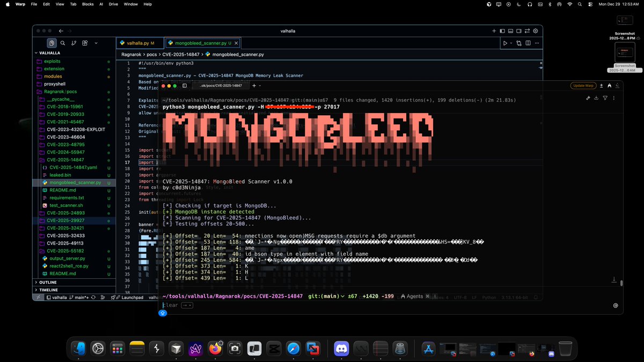The width and height of the screenshot is (644, 362).
Task: Open the editor layout customization gear icon
Action: [x=536, y=31]
